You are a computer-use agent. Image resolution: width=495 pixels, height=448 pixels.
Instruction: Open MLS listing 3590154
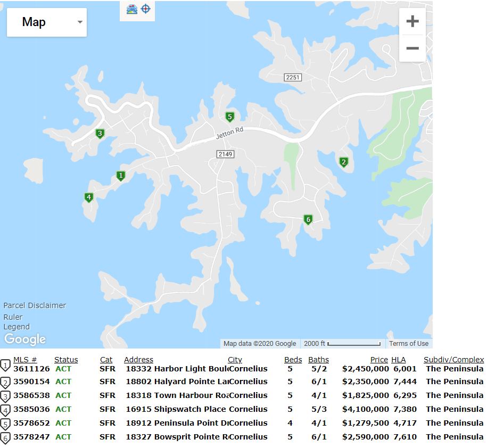pos(31,381)
